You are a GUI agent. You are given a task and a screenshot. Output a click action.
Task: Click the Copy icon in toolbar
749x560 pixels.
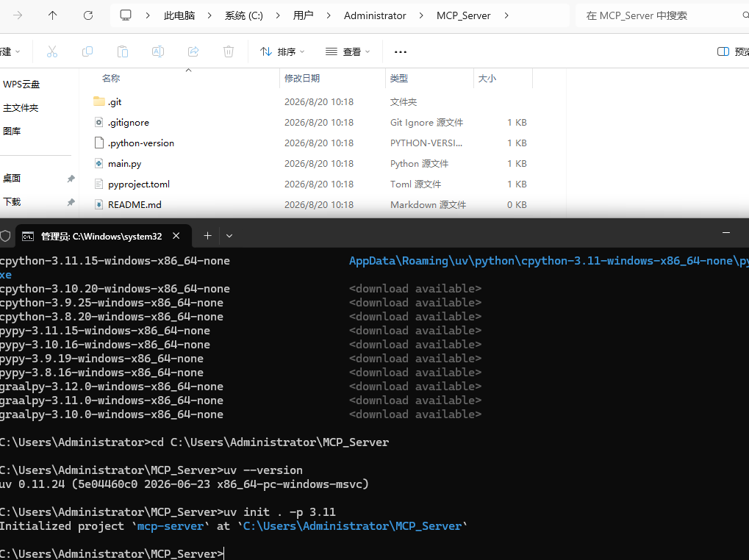(87, 51)
